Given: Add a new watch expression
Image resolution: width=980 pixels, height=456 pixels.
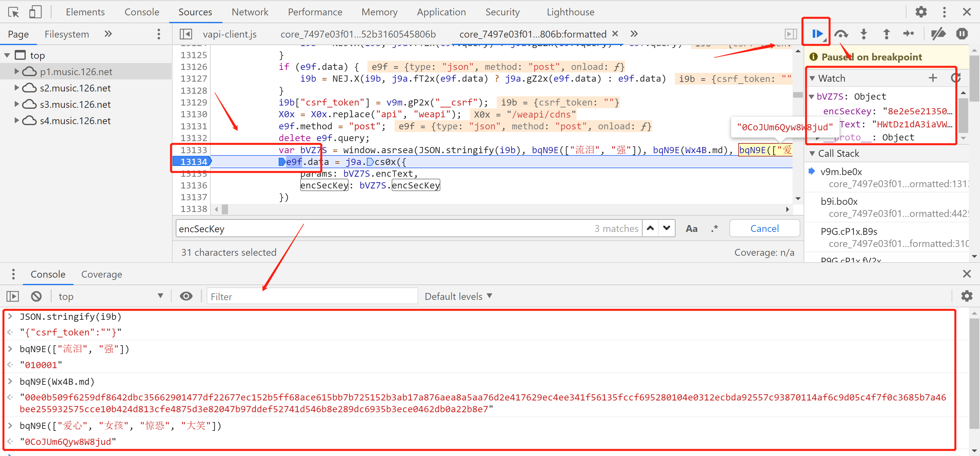Looking at the screenshot, I should tap(932, 78).
